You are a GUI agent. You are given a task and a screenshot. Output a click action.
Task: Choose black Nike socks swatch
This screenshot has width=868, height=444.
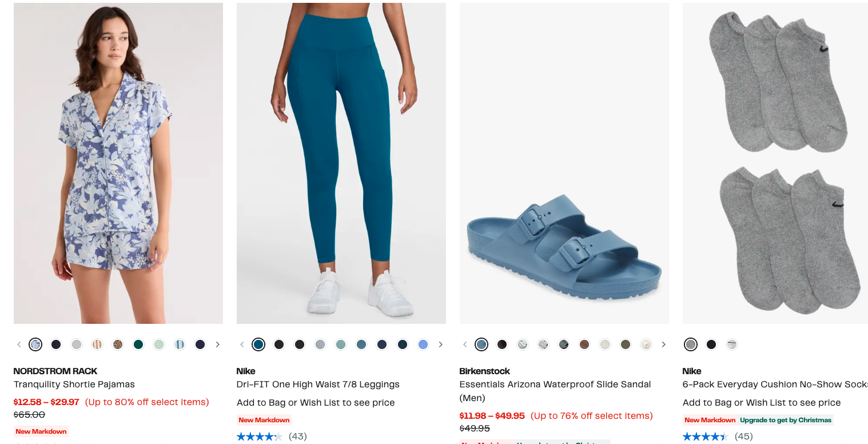[711, 344]
